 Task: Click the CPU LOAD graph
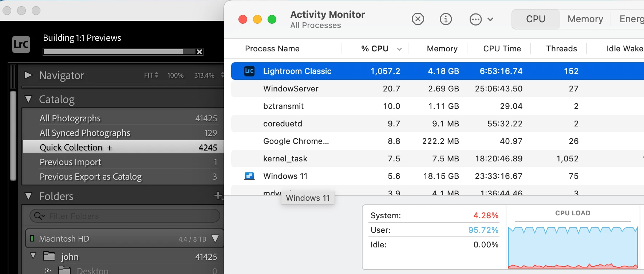click(x=573, y=248)
